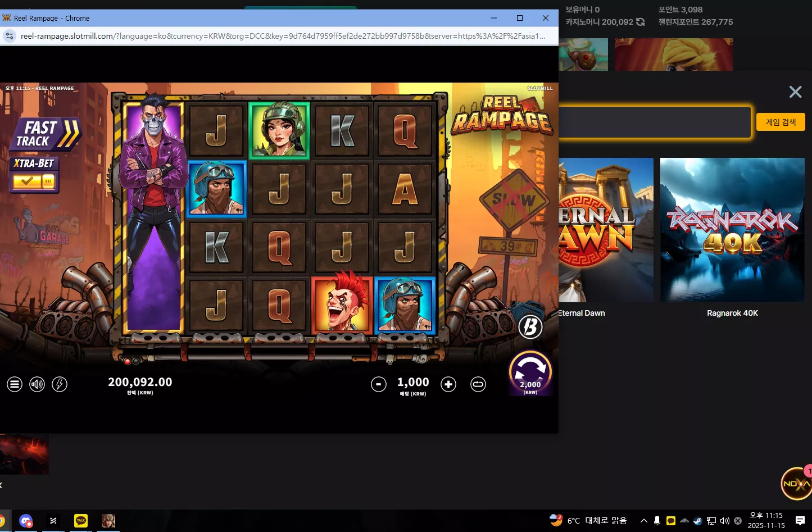Image resolution: width=812 pixels, height=532 pixels.
Task: Click the balance amount 200,092.00
Action: click(x=140, y=382)
